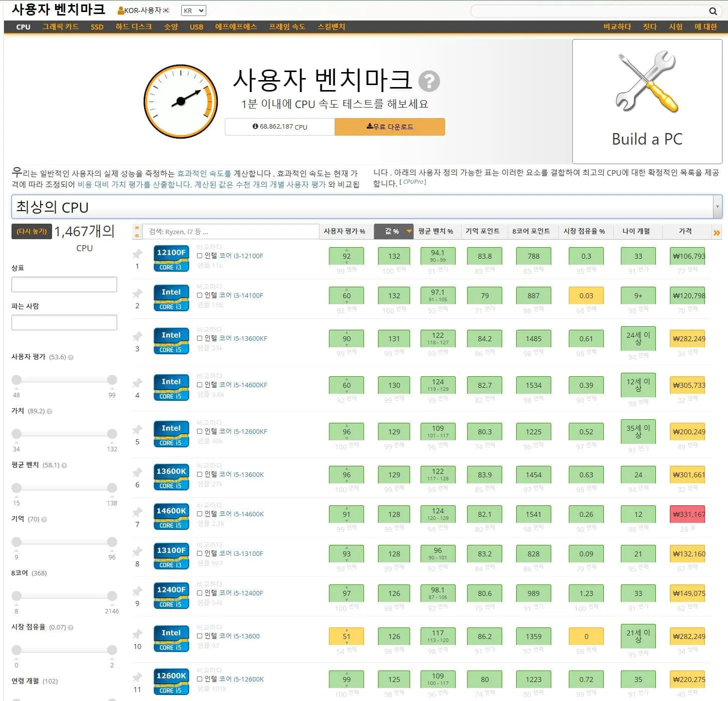Screen dimensions: 728x701
Task: Click the Build a PC tools icon
Action: pos(647,81)
